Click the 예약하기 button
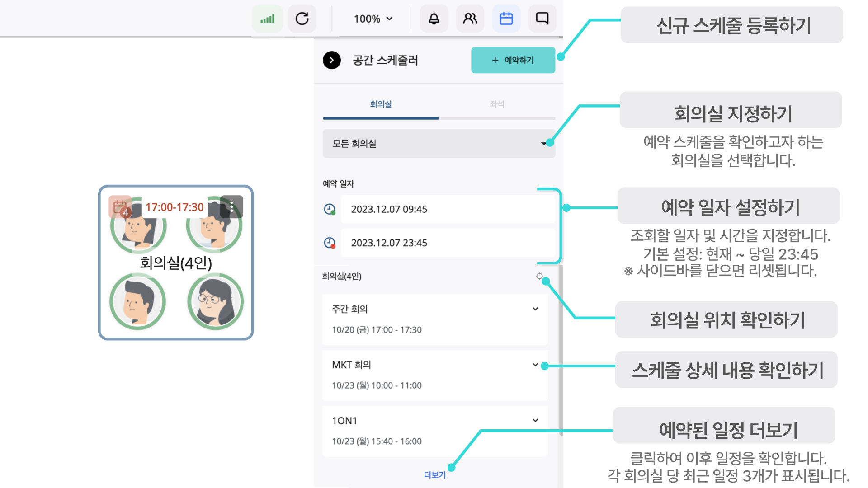 coord(513,60)
